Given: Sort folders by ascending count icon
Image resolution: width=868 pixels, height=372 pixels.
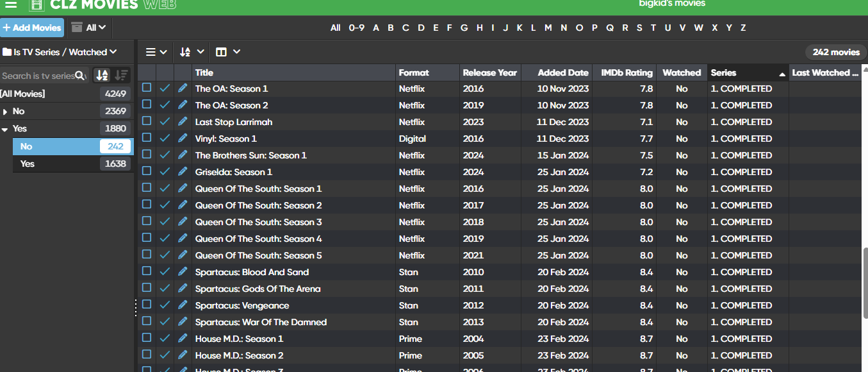Looking at the screenshot, I should click(x=102, y=76).
